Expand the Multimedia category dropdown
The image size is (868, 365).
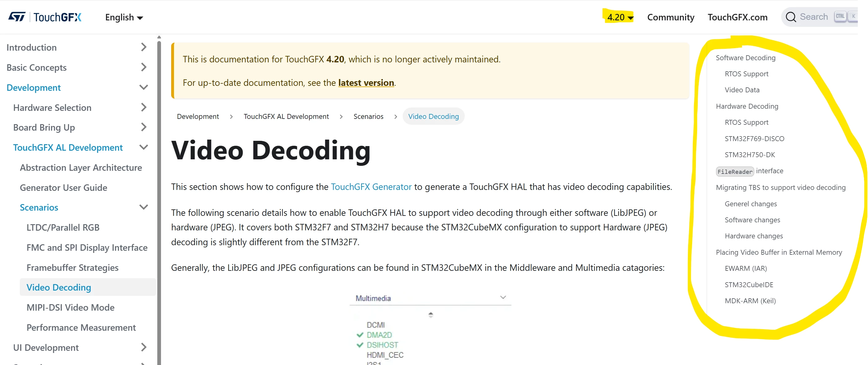430,298
